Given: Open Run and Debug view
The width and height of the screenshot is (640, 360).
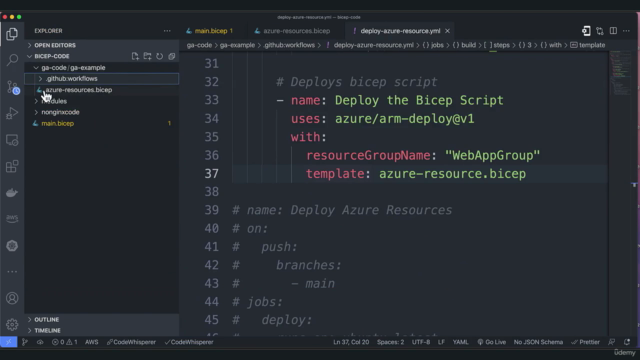Looking at the screenshot, I should pyautogui.click(x=12, y=113).
